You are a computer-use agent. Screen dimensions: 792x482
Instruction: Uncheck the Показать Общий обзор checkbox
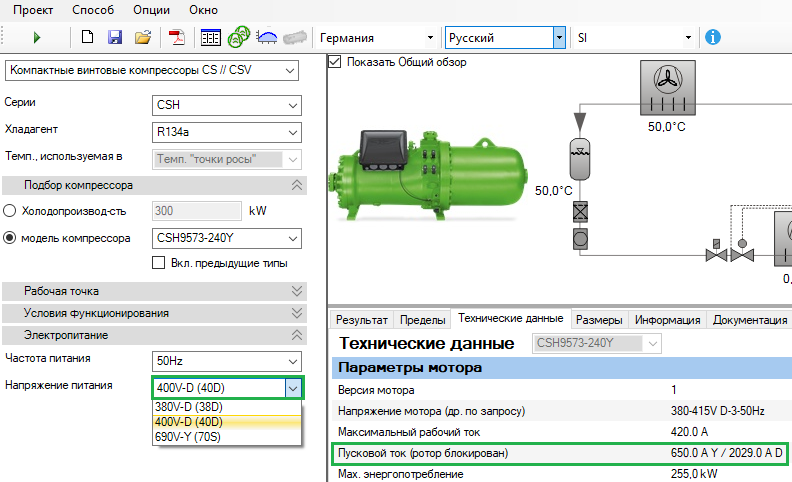(x=335, y=62)
